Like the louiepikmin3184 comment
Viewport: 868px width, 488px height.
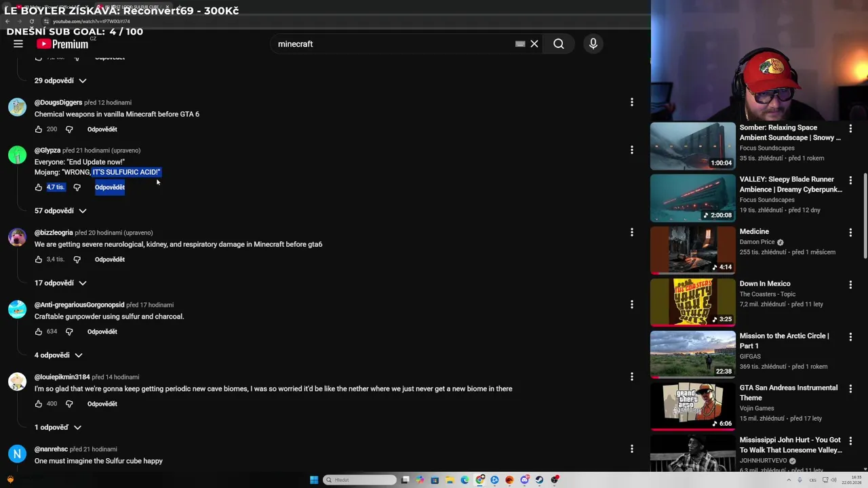point(39,404)
